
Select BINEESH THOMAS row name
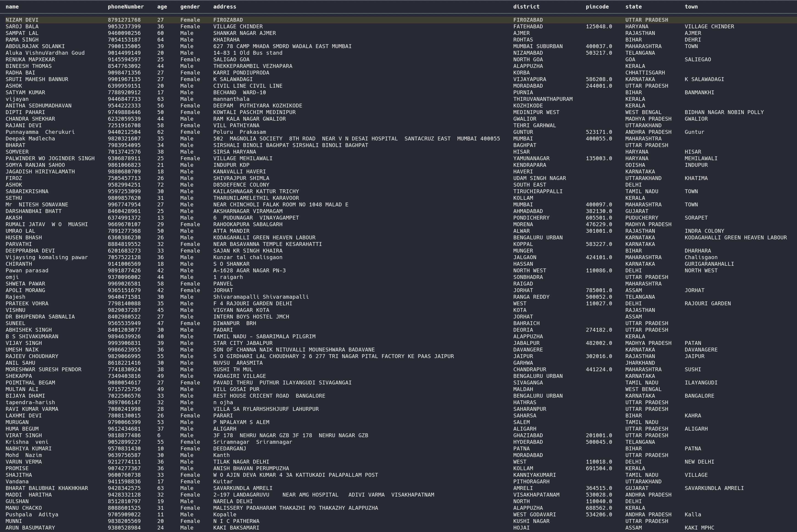click(29, 66)
